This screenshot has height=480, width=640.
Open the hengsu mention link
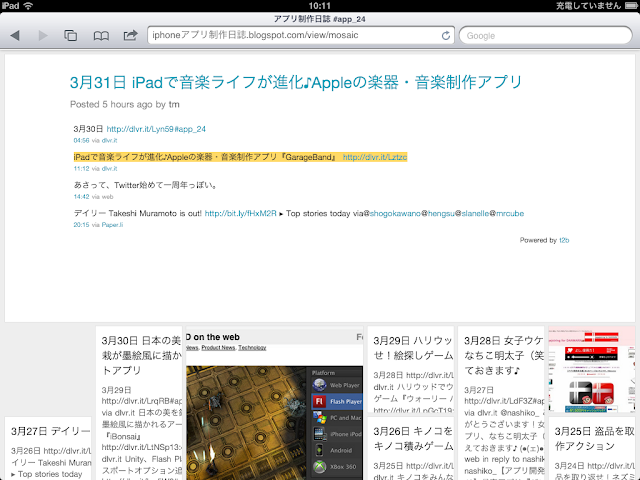point(441,213)
